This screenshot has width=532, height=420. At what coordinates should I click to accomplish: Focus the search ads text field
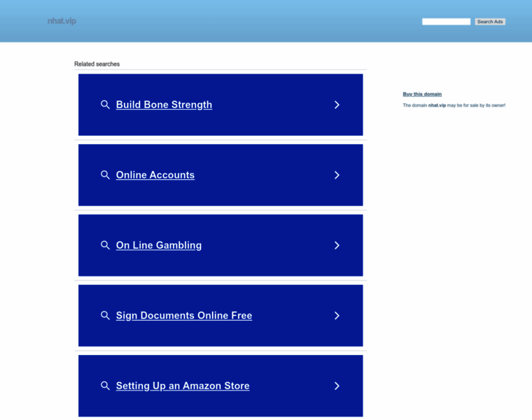(446, 22)
